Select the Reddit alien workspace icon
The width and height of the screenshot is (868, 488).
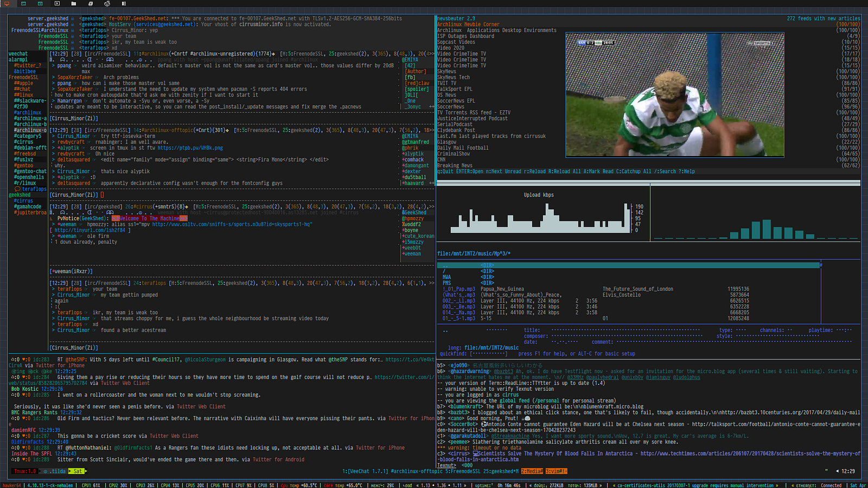(107, 3)
